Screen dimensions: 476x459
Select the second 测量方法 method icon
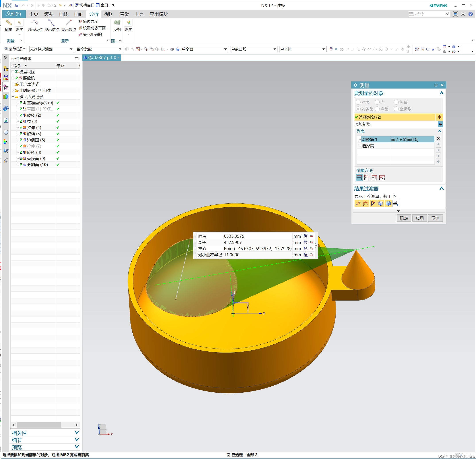(367, 177)
